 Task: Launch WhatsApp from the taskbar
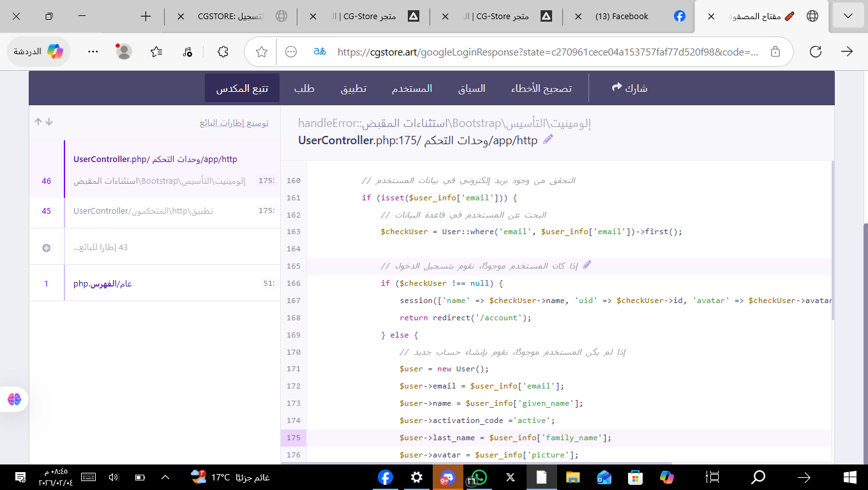tap(479, 477)
